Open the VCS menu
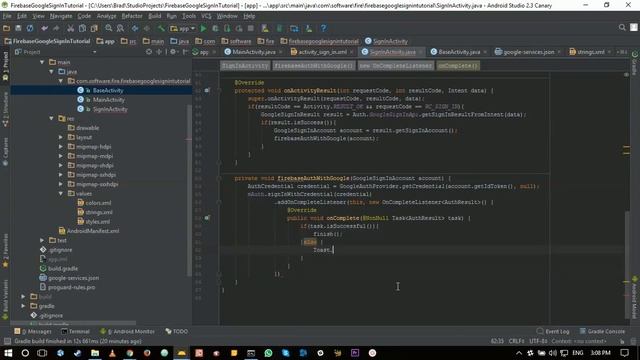Image resolution: width=640 pixels, height=360 pixels. (x=206, y=16)
